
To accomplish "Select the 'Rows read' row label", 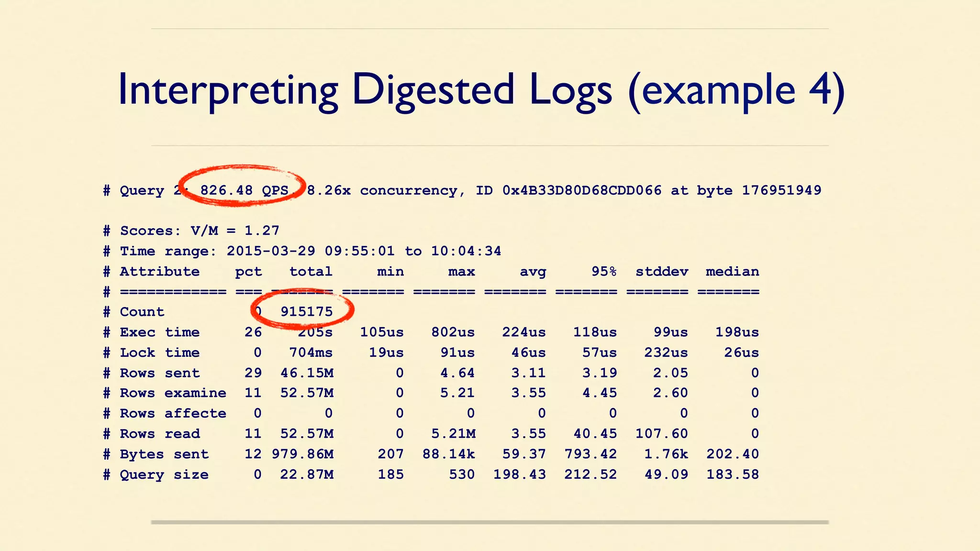I will click(x=160, y=434).
